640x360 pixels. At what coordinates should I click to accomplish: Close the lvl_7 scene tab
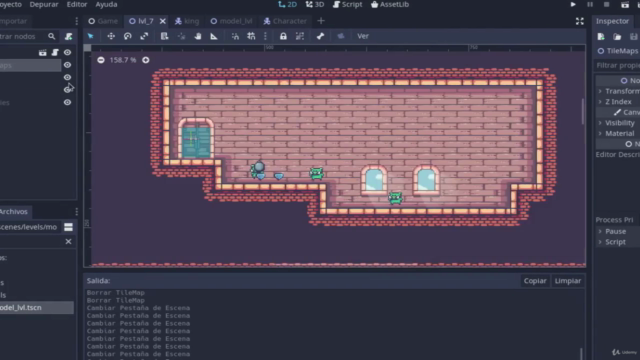[162, 21]
